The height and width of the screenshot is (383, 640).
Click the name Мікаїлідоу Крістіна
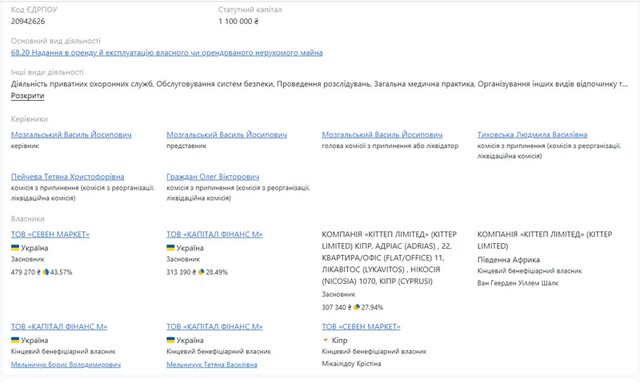pyautogui.click(x=351, y=363)
